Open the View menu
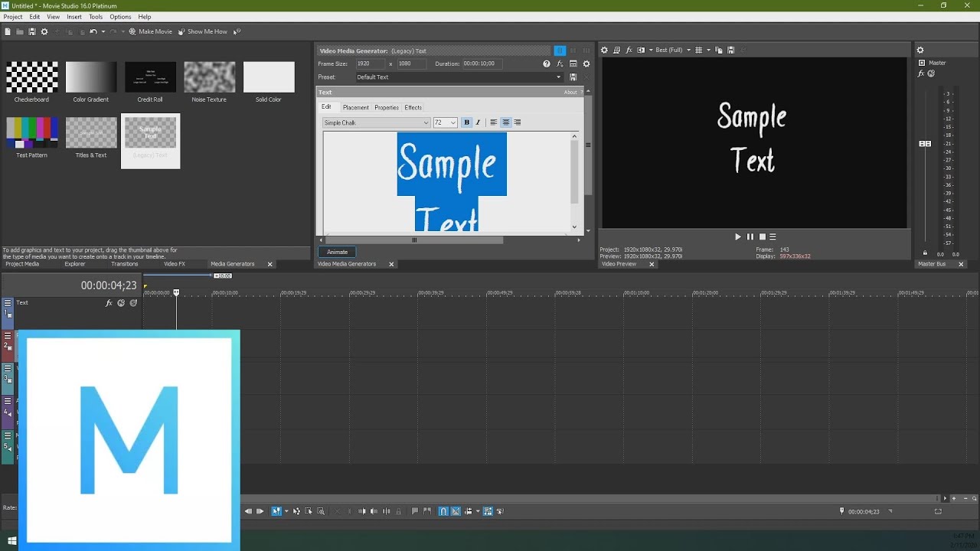Screen dimensions: 980x551 tap(53, 16)
